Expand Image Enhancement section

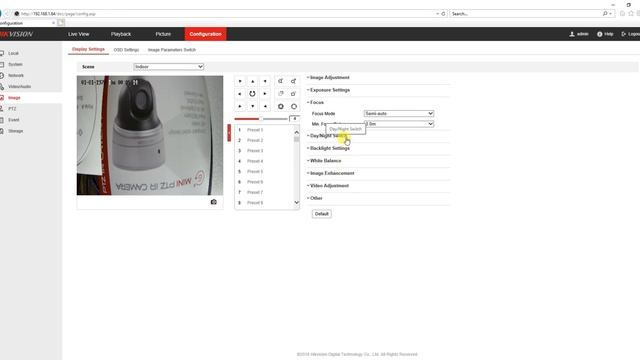(331, 173)
